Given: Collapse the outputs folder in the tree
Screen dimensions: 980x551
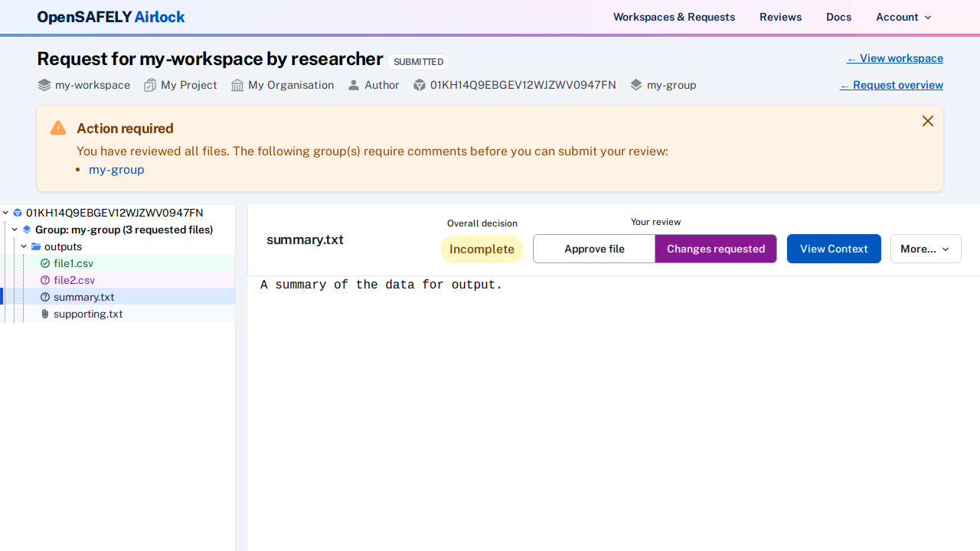Looking at the screenshot, I should click(24, 246).
